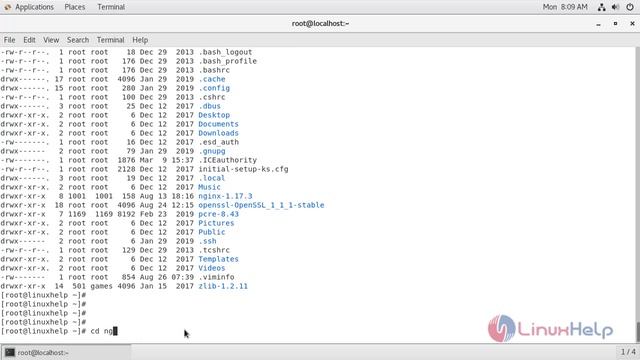Open the View menu
Viewport: 640px width, 360px height.
pyautogui.click(x=51, y=40)
